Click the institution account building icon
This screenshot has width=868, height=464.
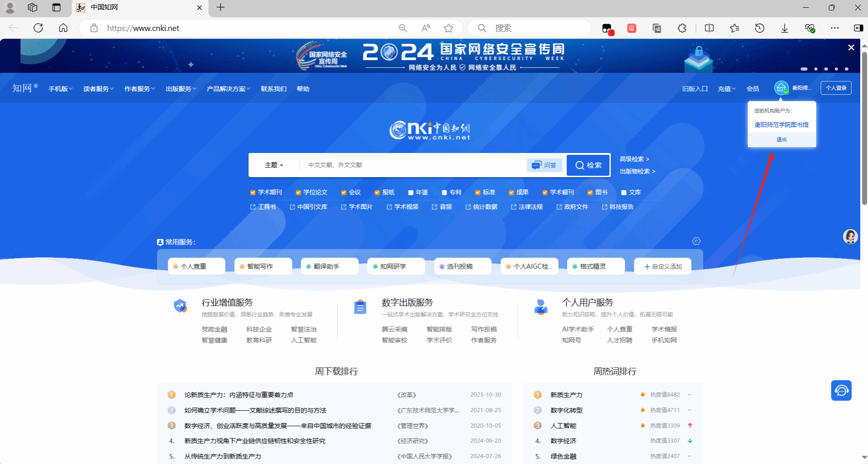point(781,88)
